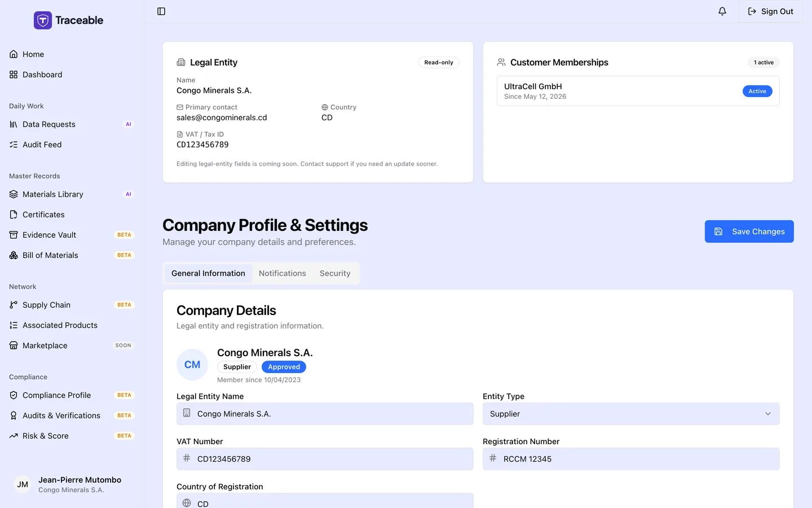Image resolution: width=812 pixels, height=508 pixels.
Task: Open Home in the sidebar
Action: [72, 54]
